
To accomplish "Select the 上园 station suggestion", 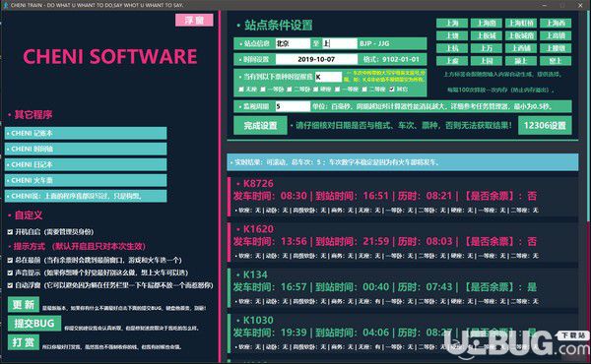I will coord(487,61).
